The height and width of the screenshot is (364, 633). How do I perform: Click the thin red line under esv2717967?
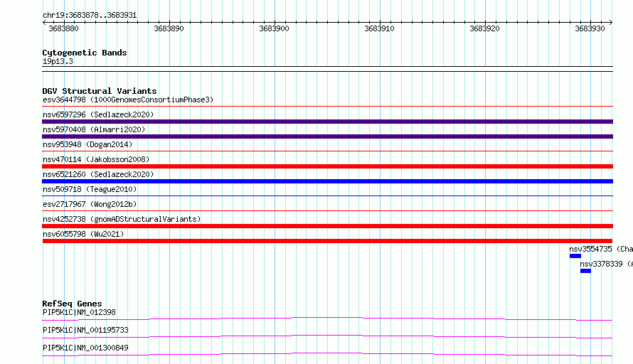(x=327, y=211)
